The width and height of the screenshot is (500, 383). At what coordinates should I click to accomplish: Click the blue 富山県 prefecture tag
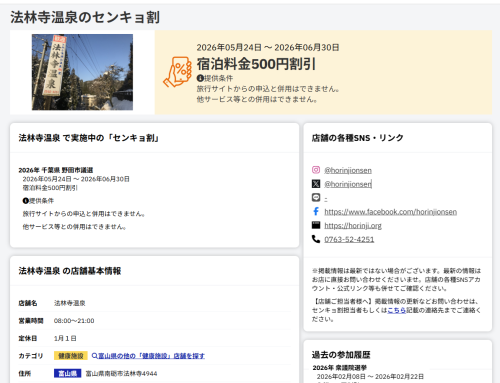click(x=68, y=373)
